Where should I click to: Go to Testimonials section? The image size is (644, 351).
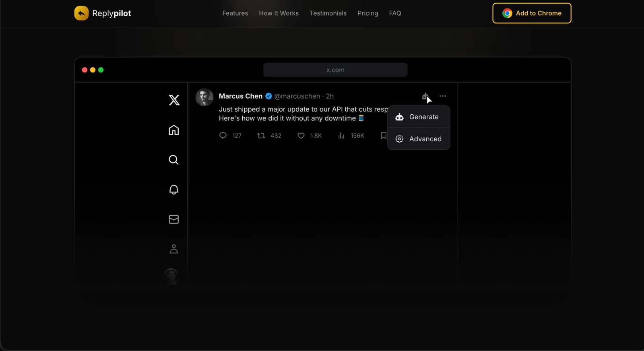(x=328, y=13)
